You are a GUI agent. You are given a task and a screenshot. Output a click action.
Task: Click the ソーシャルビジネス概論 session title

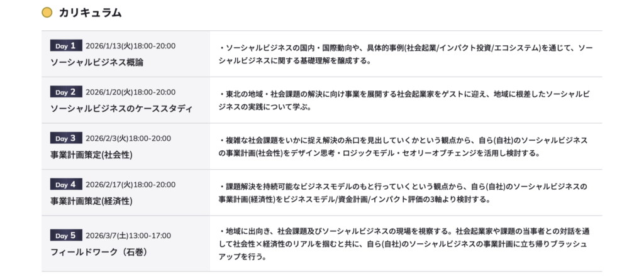[97, 62]
